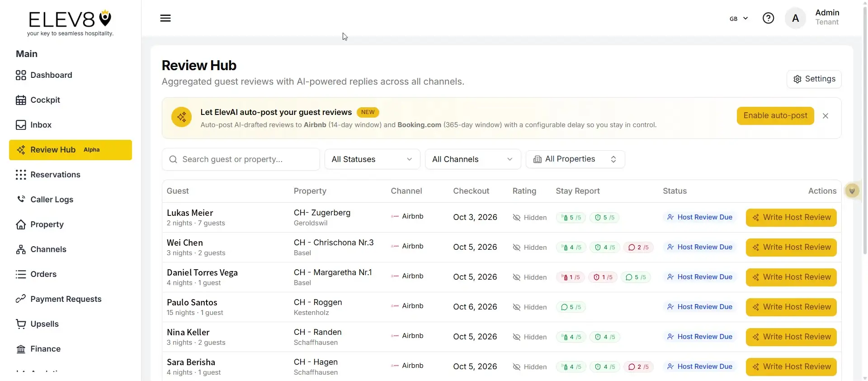Open the All Statuses dropdown
Image resolution: width=868 pixels, height=381 pixels.
pos(372,159)
